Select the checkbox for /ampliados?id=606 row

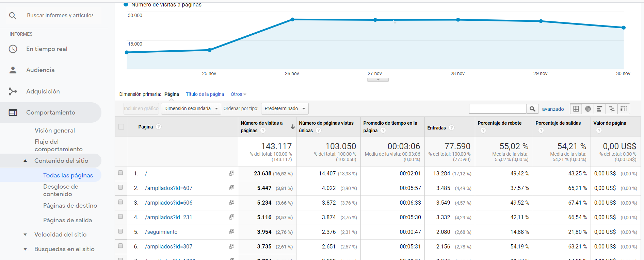click(x=120, y=202)
